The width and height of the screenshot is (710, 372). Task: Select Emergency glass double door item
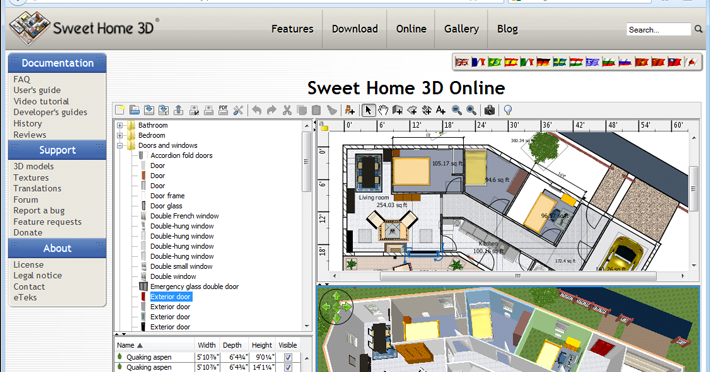(194, 286)
